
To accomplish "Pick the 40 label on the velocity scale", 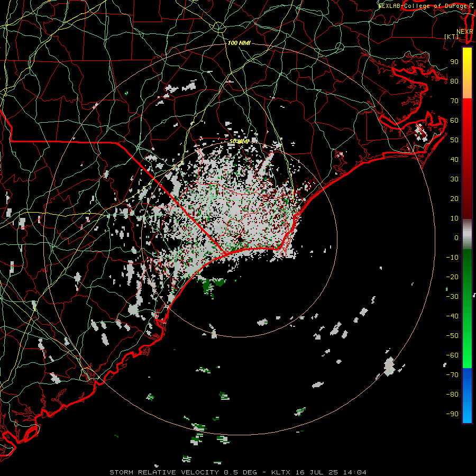I will [x=454, y=159].
